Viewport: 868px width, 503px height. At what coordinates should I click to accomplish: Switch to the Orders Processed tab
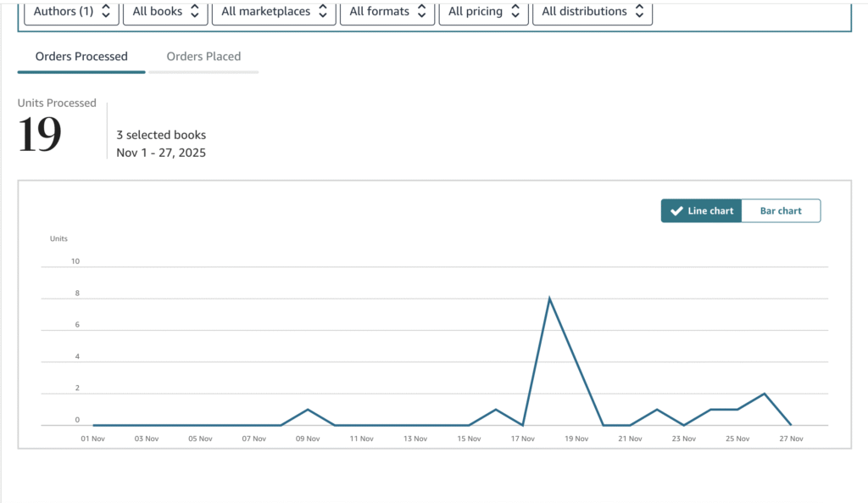coord(81,57)
